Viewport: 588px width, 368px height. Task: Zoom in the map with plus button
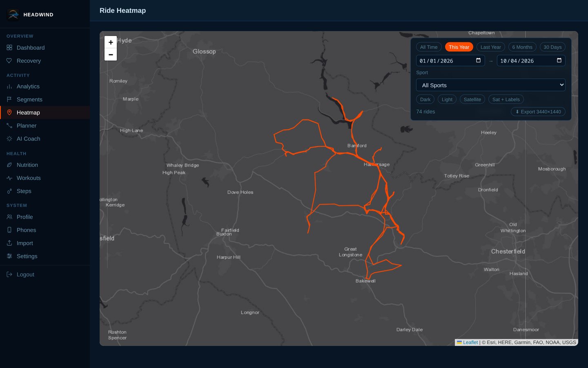point(111,42)
